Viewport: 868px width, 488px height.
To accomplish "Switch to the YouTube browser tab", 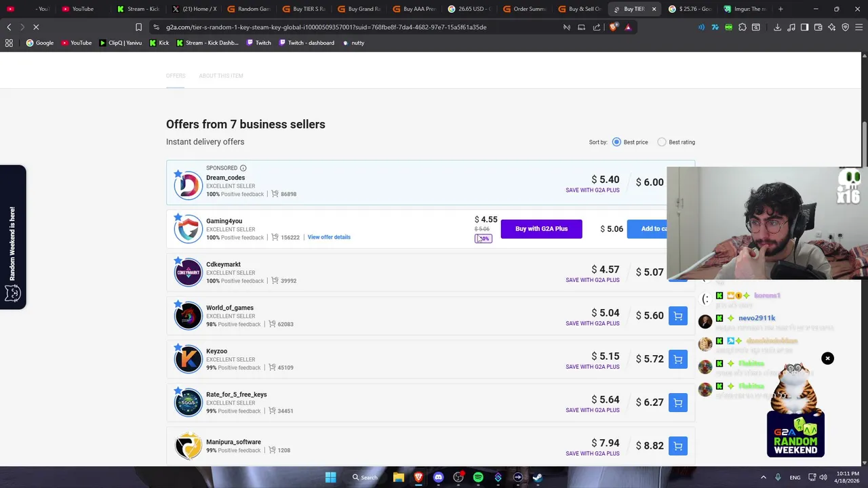I will (x=82, y=9).
